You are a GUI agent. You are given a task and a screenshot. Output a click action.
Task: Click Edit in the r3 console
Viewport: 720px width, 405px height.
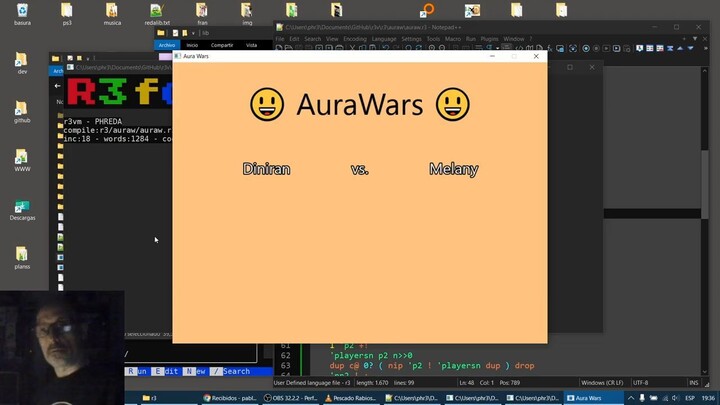point(165,371)
